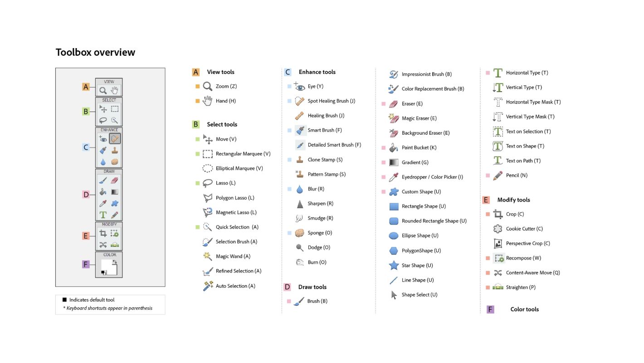
Task: Pick the Sponge tool in the toolbox panel
Action: [x=115, y=162]
